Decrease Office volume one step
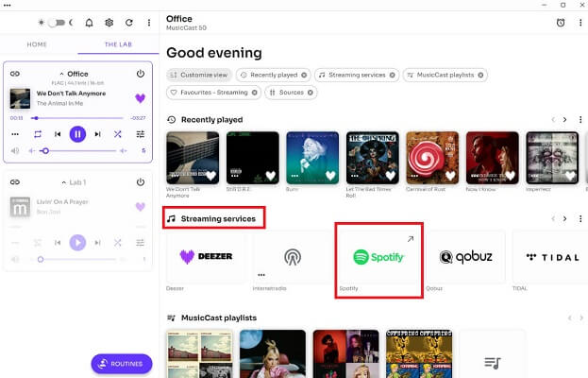Screen dimensions: 588x378 click(x=31, y=151)
